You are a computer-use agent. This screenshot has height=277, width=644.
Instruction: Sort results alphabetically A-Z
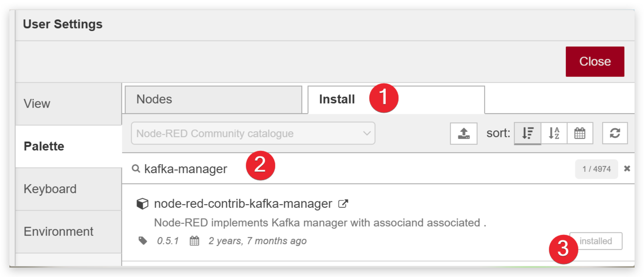[x=554, y=133]
